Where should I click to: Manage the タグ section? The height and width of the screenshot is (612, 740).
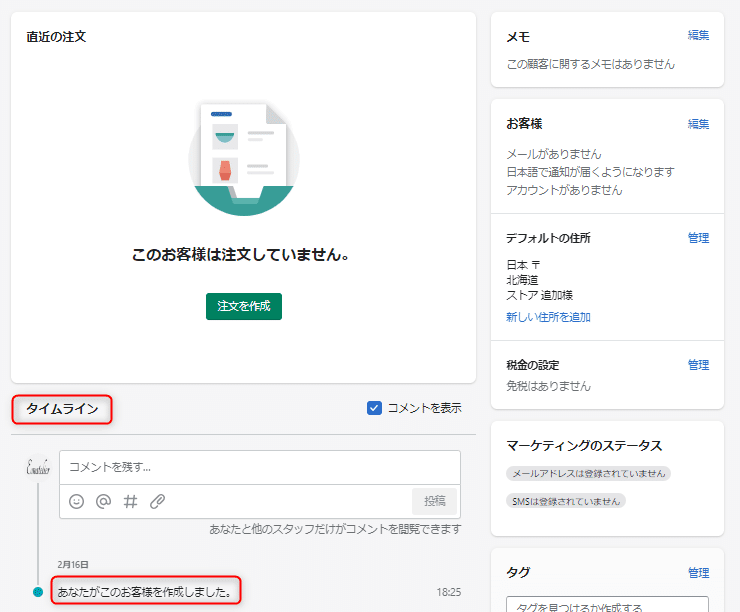tap(698, 573)
